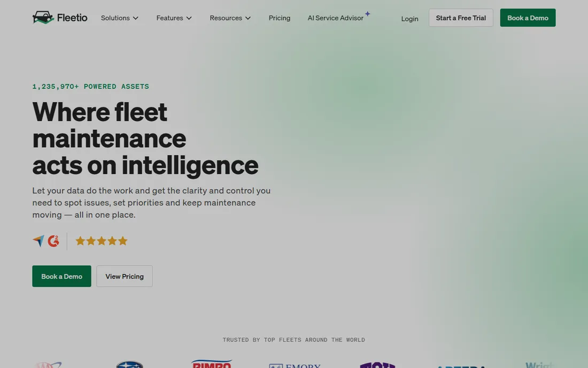The height and width of the screenshot is (368, 588).
Task: Click the five-star rating graphic
Action: point(102,241)
